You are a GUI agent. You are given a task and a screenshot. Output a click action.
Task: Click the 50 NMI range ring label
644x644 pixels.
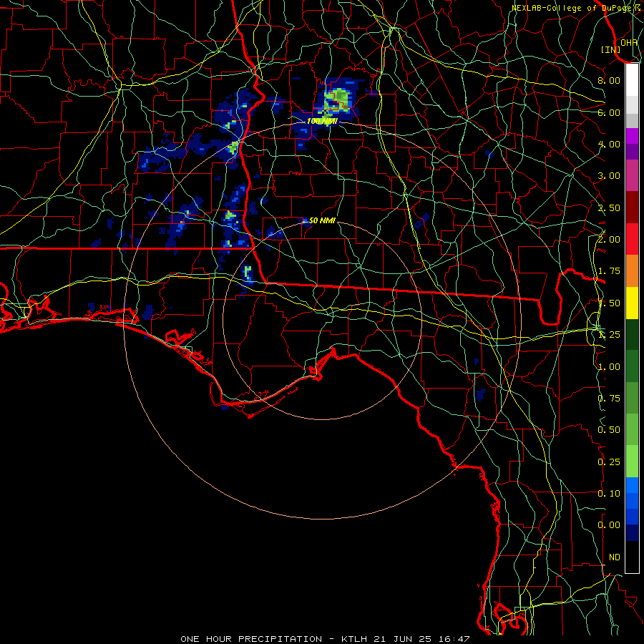click(x=322, y=221)
